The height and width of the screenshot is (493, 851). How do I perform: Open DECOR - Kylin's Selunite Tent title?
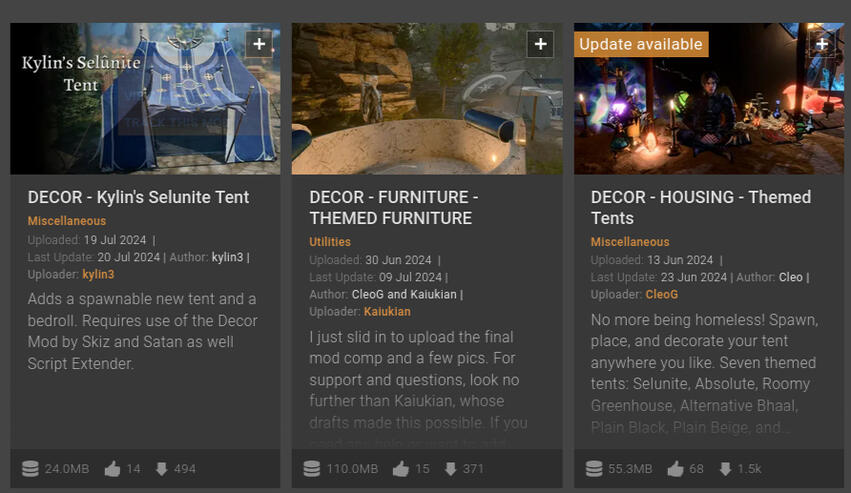click(138, 197)
